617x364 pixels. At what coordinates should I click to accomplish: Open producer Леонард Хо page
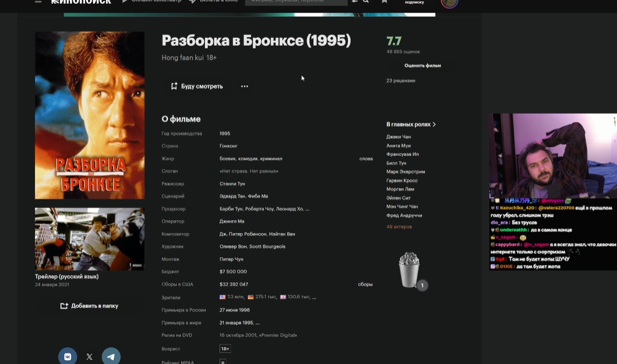click(289, 209)
